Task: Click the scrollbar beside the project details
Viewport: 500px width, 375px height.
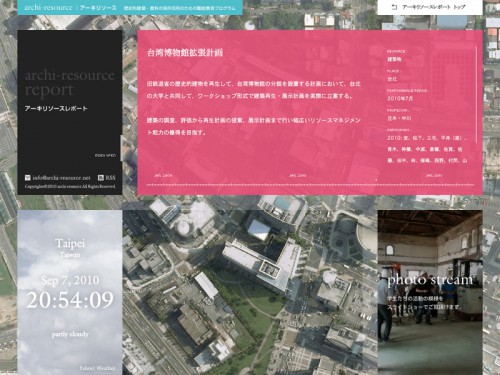Action: [x=477, y=95]
